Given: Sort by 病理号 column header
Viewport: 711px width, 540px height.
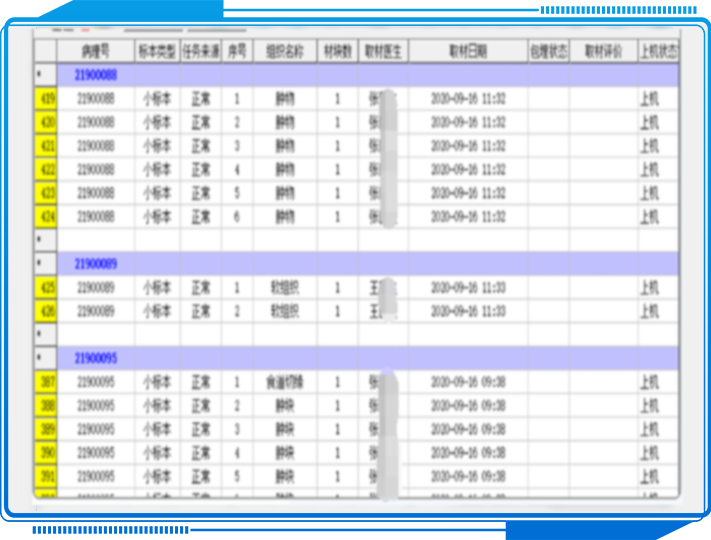Looking at the screenshot, I should point(96,51).
